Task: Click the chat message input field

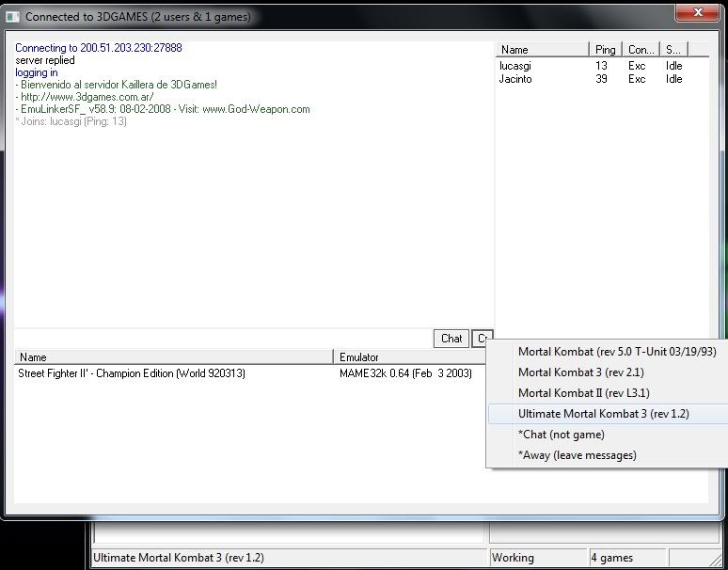Action: coord(223,338)
